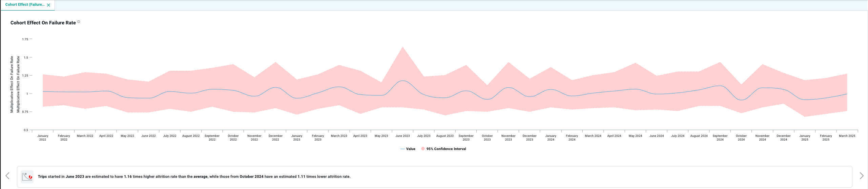This screenshot has width=868, height=189.
Task: Close the Cohort Effect tab
Action: 48,5
